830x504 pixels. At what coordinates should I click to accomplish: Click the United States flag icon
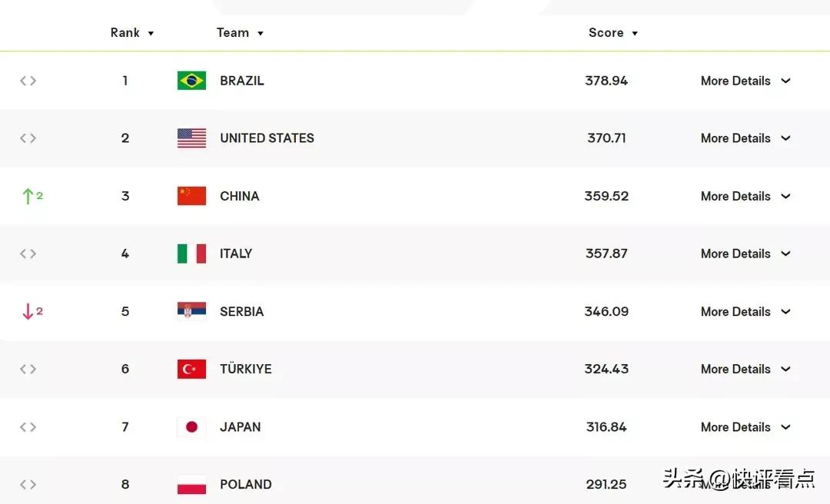[191, 138]
